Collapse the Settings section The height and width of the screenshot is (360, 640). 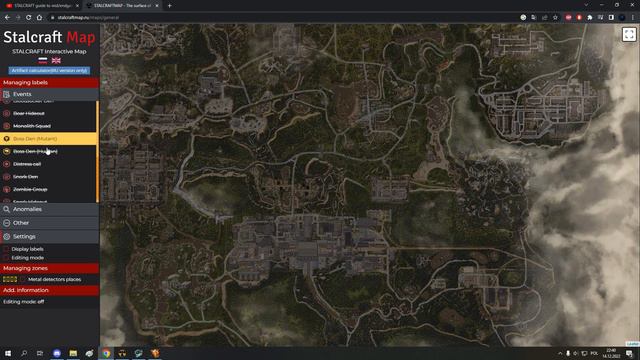[49, 237]
